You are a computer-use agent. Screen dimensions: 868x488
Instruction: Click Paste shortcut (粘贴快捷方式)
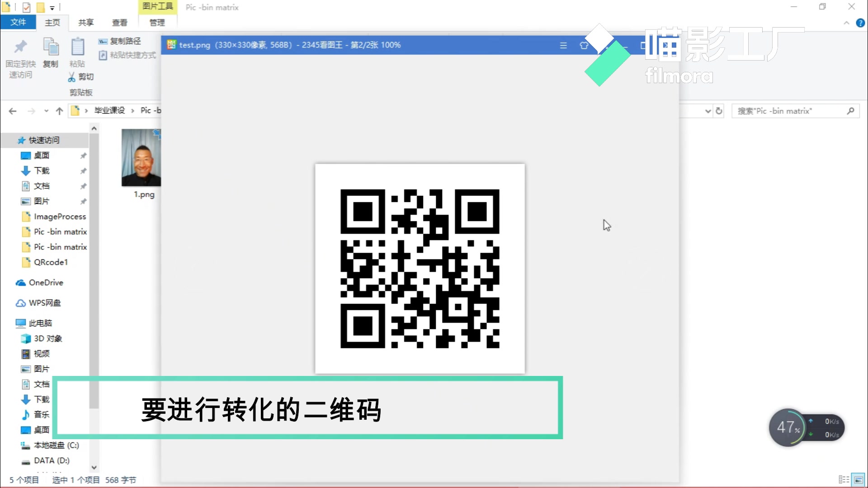(x=127, y=55)
